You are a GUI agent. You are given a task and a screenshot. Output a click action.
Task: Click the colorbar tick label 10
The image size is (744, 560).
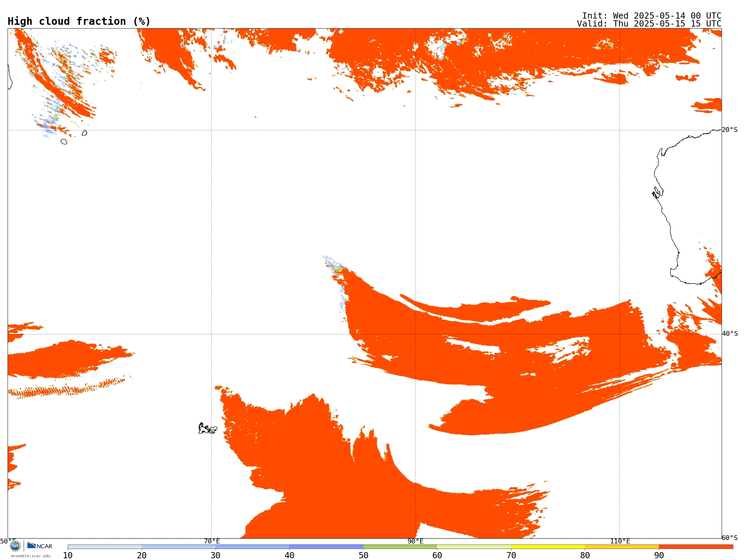click(68, 556)
